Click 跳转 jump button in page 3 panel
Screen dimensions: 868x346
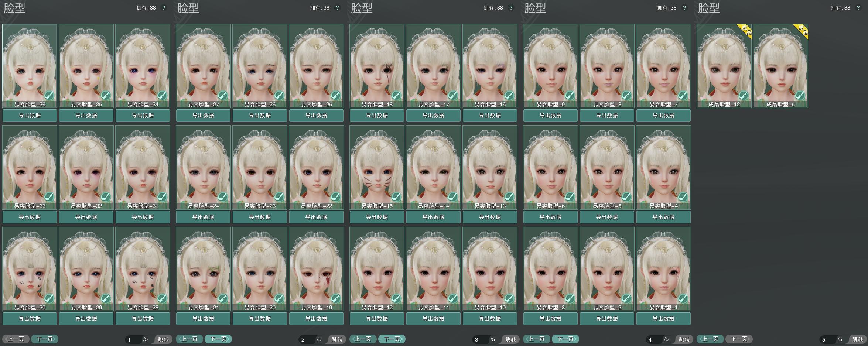(x=510, y=339)
